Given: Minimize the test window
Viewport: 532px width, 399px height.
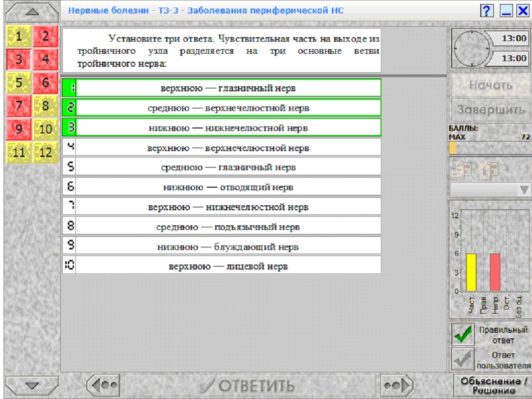Looking at the screenshot, I should click(506, 11).
